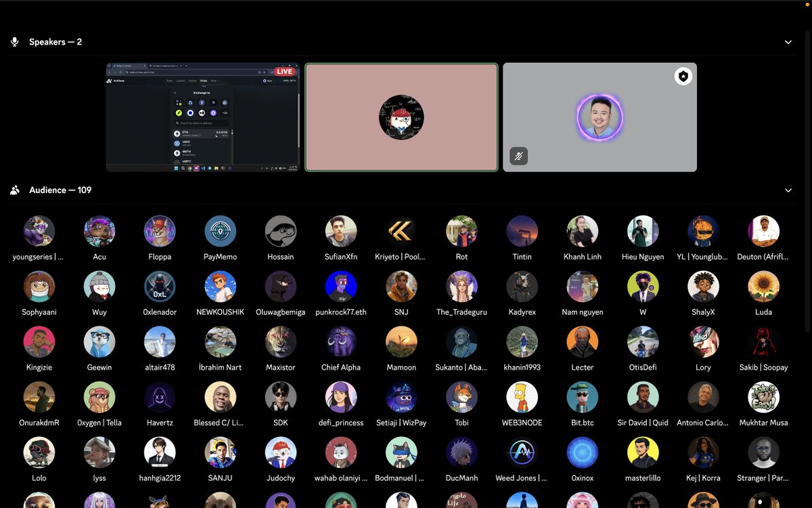The width and height of the screenshot is (812, 508).
Task: Open Wuy's avatar
Action: click(x=99, y=287)
